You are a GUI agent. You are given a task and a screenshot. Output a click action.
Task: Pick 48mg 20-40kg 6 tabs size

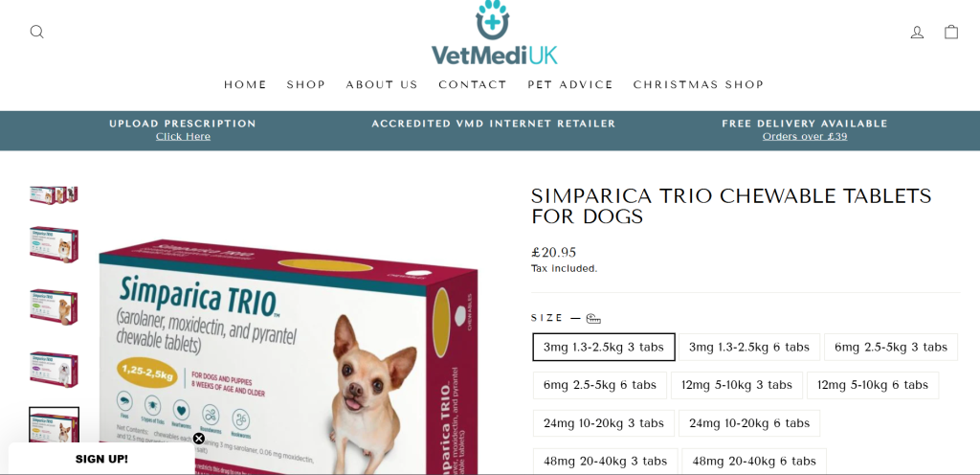(x=754, y=462)
